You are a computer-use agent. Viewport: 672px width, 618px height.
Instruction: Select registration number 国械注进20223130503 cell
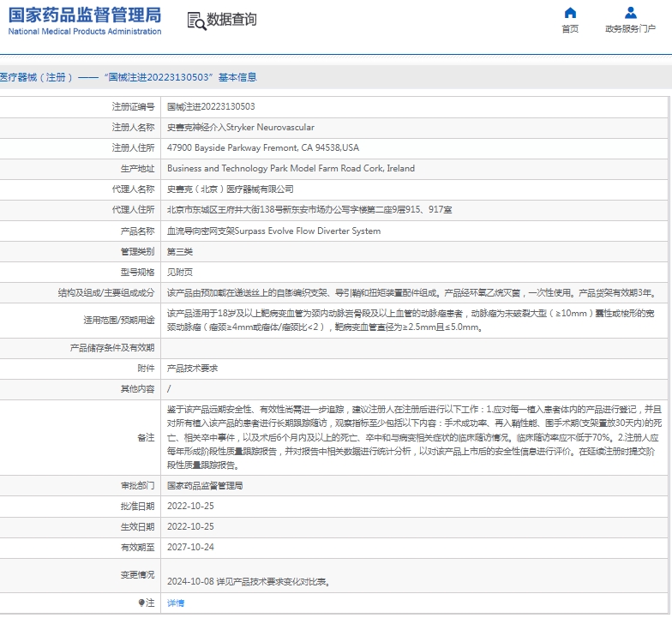pyautogui.click(x=211, y=106)
